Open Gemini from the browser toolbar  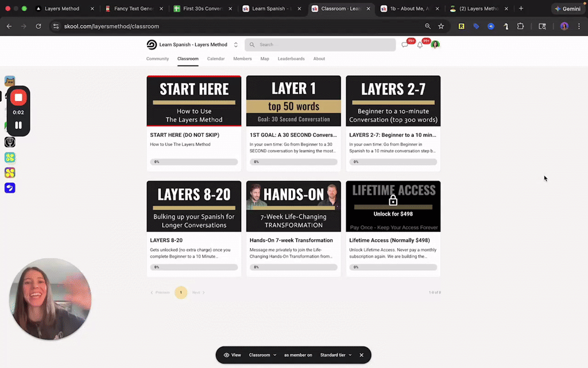click(567, 9)
